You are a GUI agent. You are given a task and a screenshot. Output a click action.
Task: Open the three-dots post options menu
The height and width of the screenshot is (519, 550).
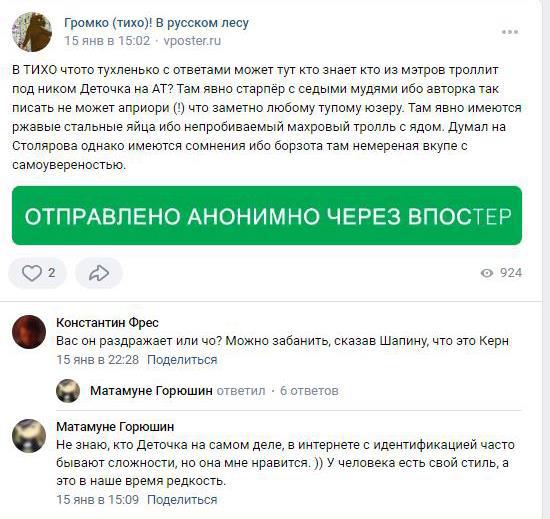tap(510, 32)
